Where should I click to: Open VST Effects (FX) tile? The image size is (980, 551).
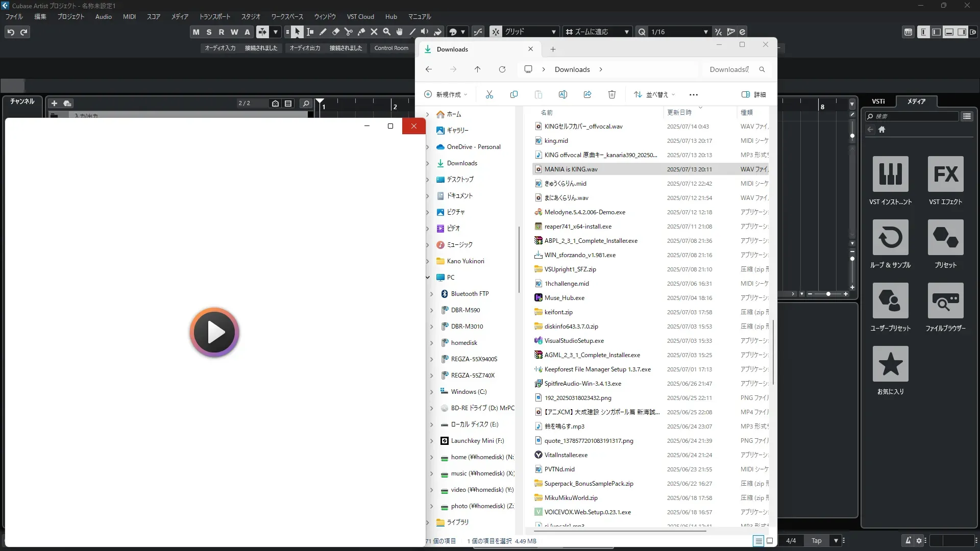945,174
